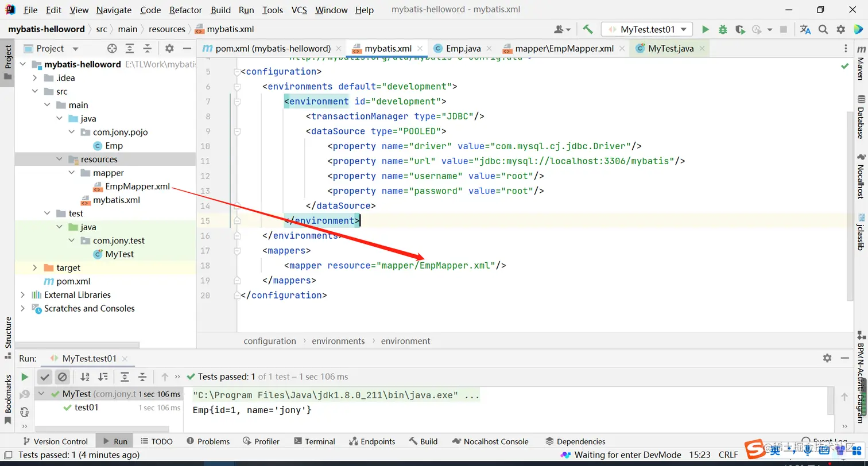Open the Terminal tool window
The height and width of the screenshot is (466, 868).
point(314,441)
